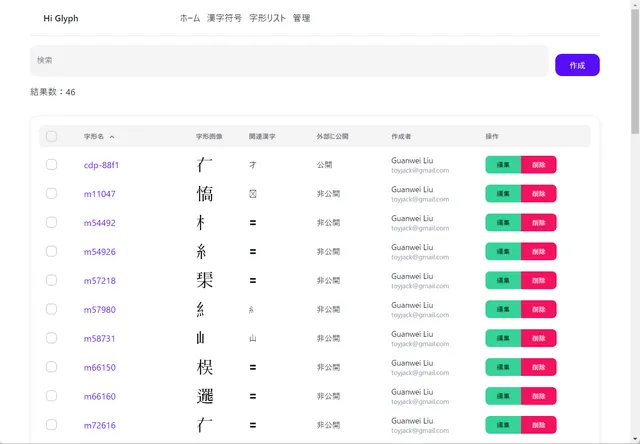Delete the m58731 glyph entry
Viewport: 640px width, 444px height.
click(539, 338)
